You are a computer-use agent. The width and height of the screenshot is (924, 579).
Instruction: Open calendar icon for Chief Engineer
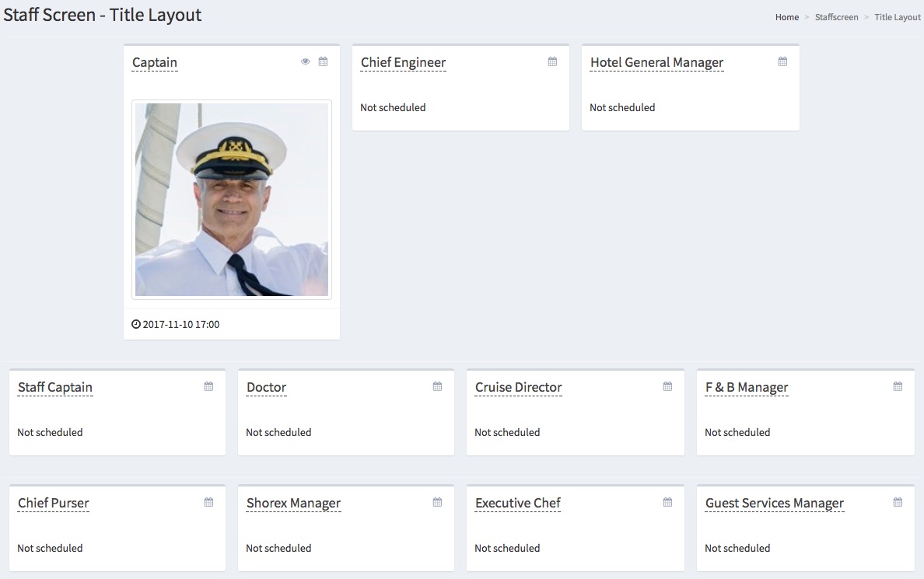click(x=552, y=61)
